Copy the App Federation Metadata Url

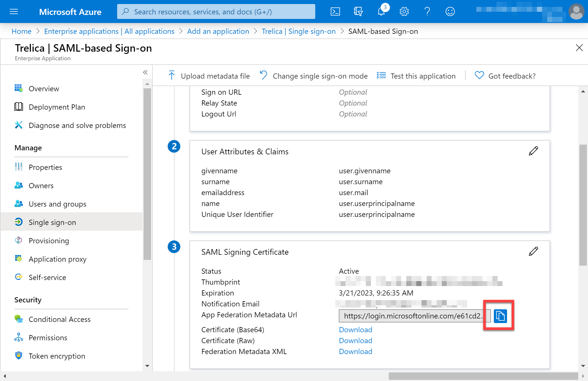coord(500,316)
